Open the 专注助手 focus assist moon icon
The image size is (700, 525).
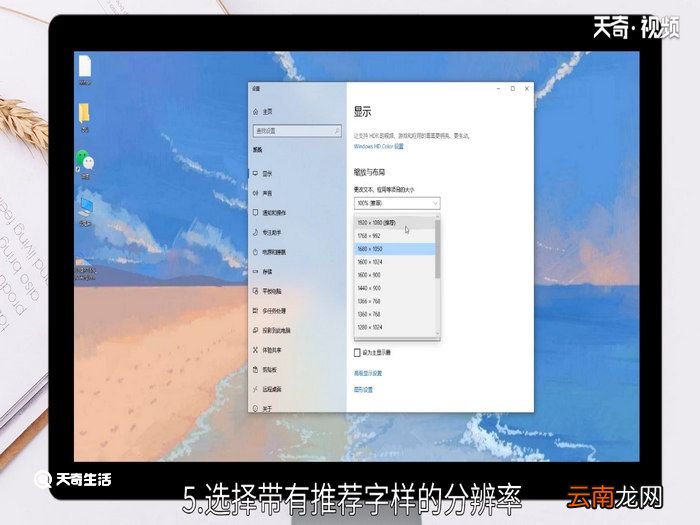point(255,232)
